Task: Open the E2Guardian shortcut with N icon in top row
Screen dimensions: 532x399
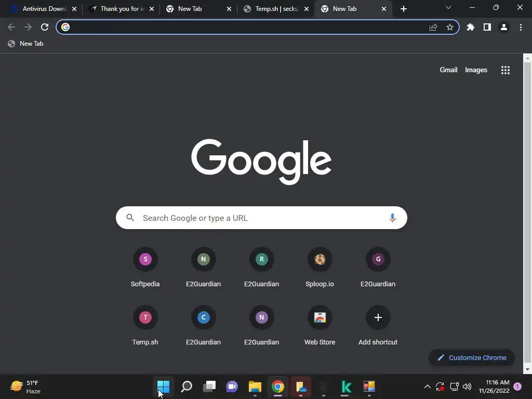Action: point(203,268)
